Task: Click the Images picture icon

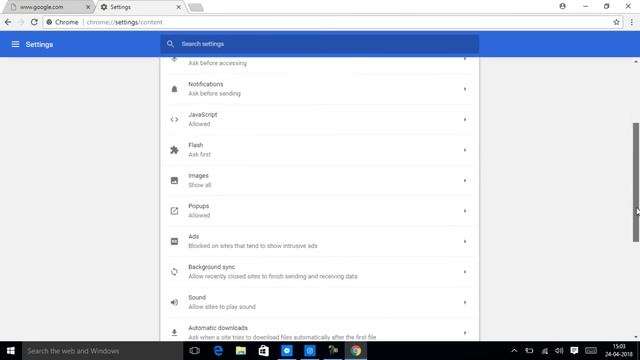Action: (x=174, y=180)
